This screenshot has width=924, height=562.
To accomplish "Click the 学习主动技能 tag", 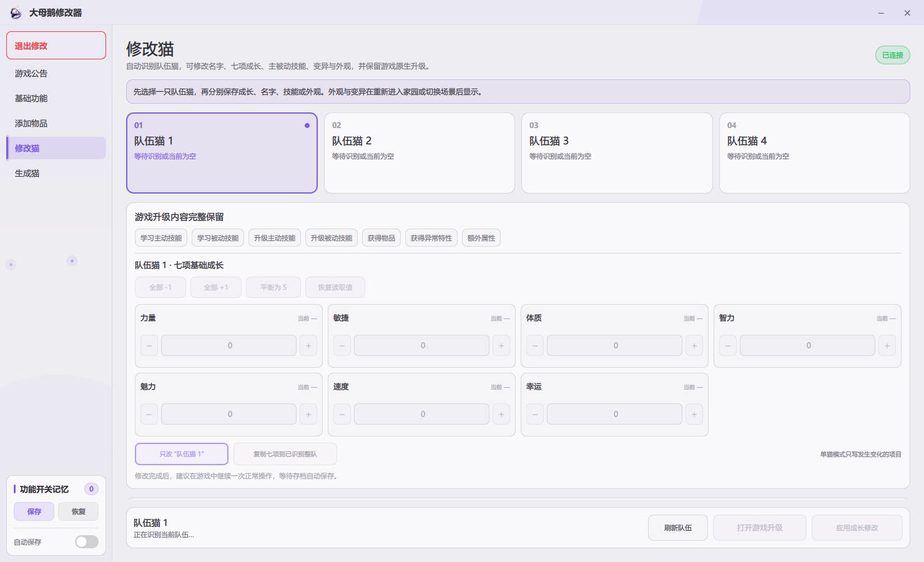I will [161, 238].
